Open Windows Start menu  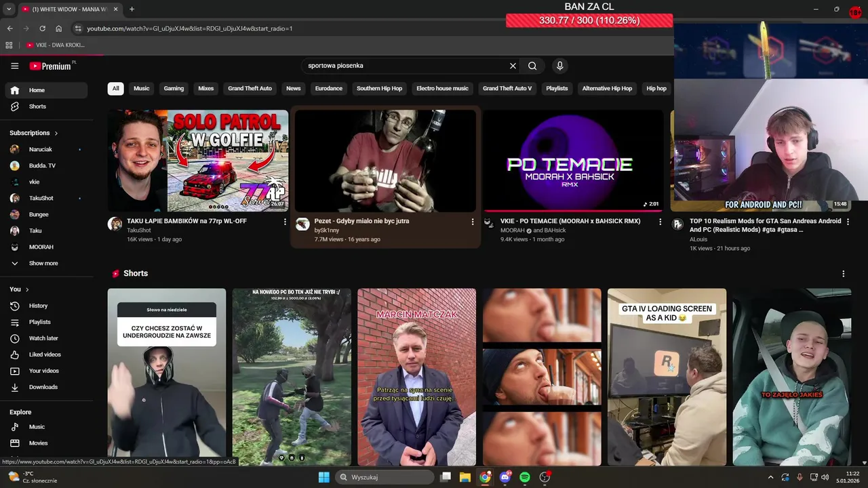point(323,477)
